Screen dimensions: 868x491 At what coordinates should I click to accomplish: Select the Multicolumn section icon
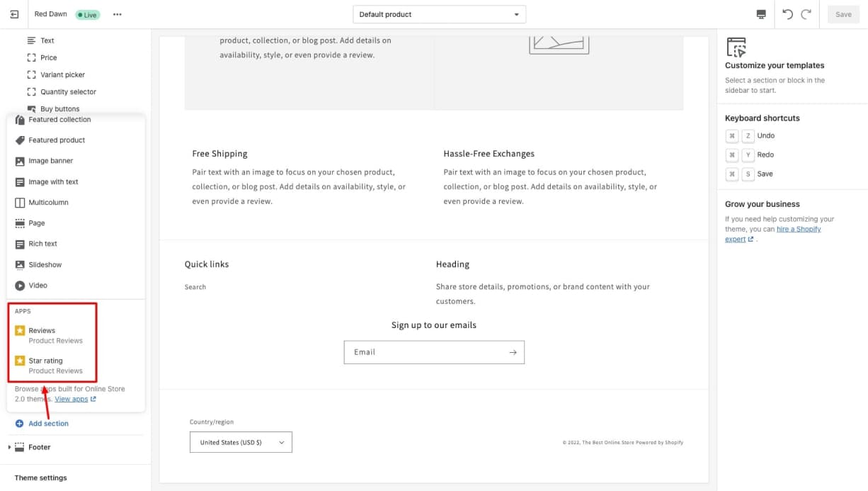20,203
